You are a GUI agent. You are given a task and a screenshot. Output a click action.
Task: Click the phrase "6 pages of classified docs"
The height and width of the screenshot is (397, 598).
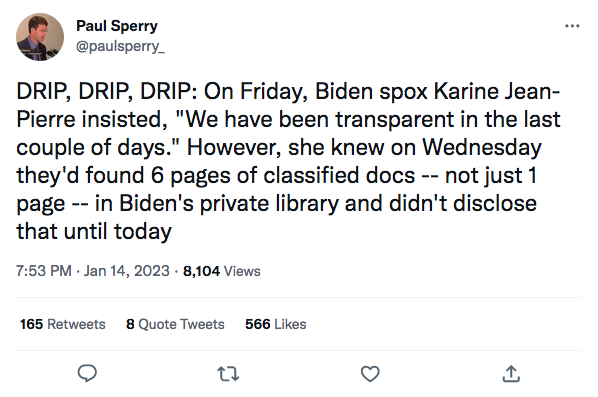283,175
